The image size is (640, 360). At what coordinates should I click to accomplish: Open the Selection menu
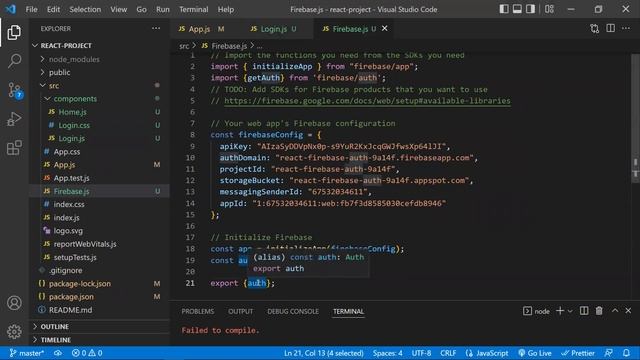85,9
